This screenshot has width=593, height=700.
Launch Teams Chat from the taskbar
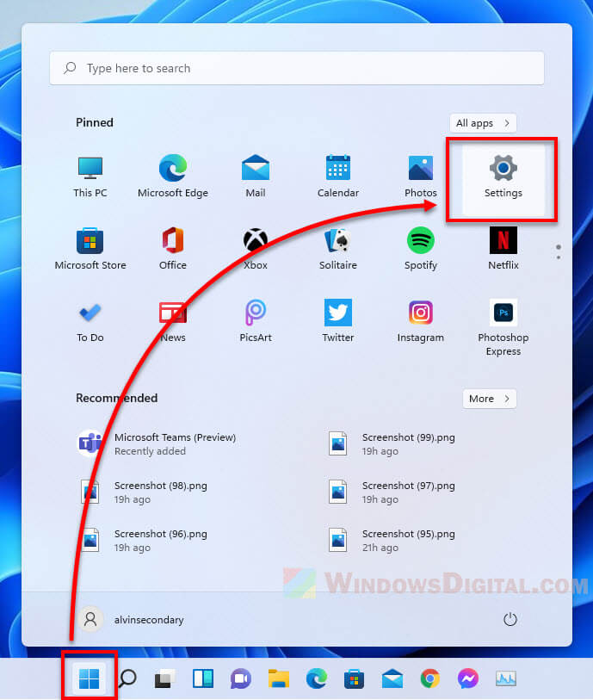(240, 678)
